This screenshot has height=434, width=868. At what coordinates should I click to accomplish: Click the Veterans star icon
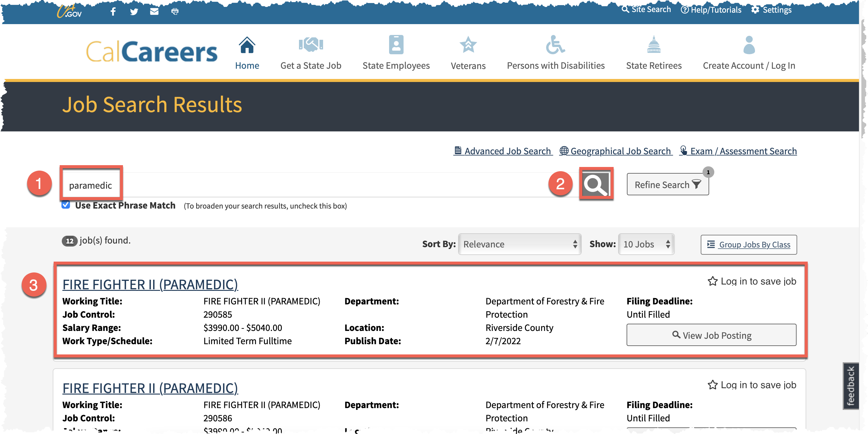(x=468, y=45)
